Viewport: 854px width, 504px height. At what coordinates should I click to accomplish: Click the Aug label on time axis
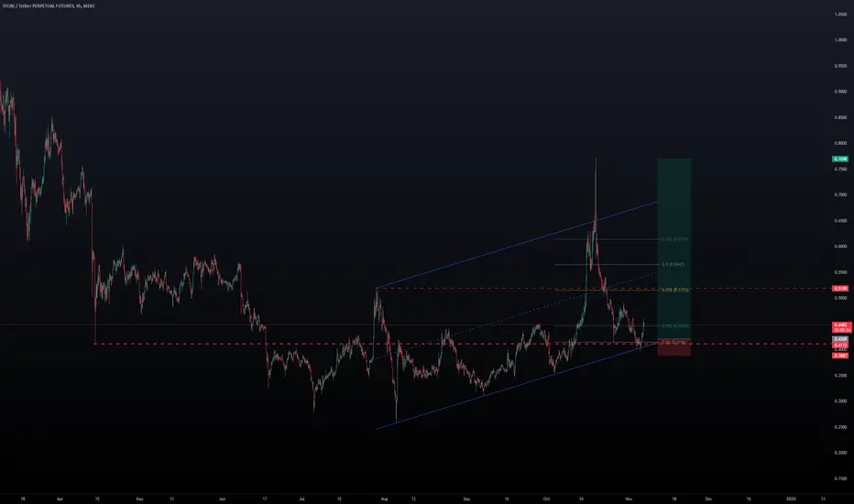click(x=384, y=499)
